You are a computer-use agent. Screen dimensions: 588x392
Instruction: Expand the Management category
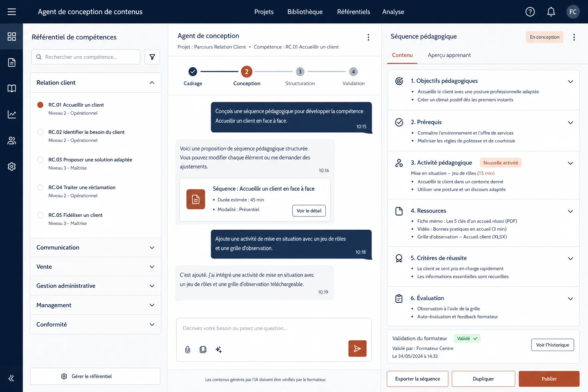pyautogui.click(x=95, y=305)
